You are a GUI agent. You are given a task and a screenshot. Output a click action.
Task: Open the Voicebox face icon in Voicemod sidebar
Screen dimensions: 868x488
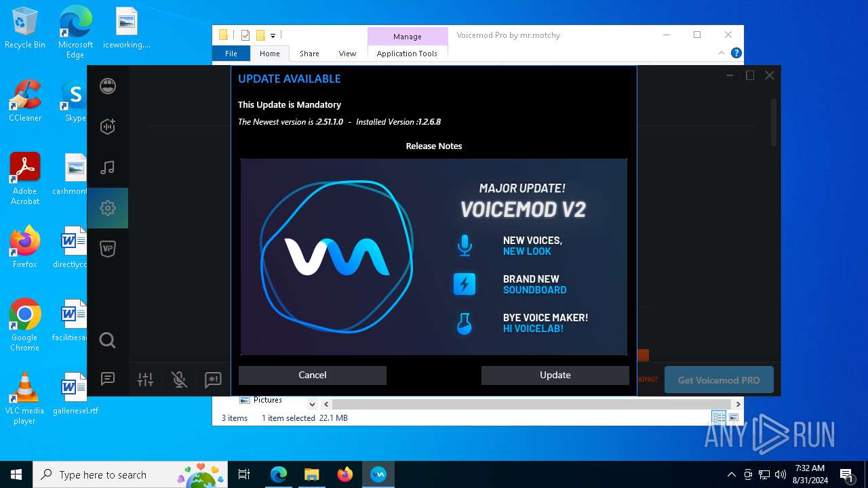point(108,86)
